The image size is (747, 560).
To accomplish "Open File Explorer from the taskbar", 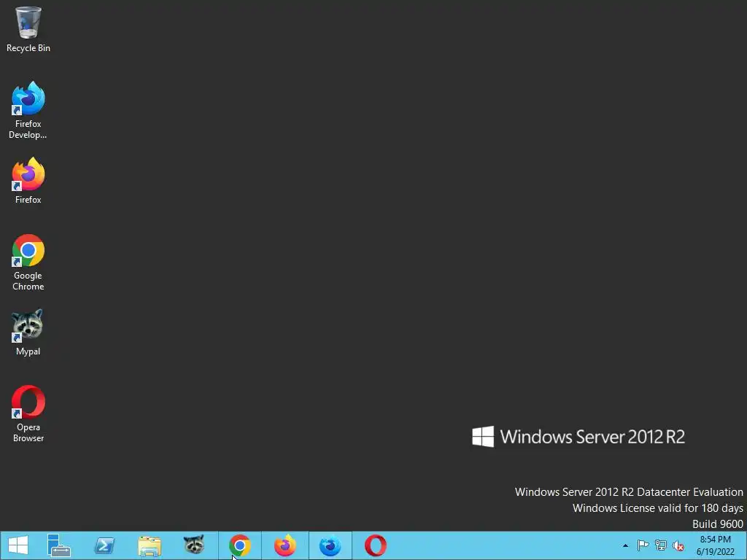I will [149, 545].
